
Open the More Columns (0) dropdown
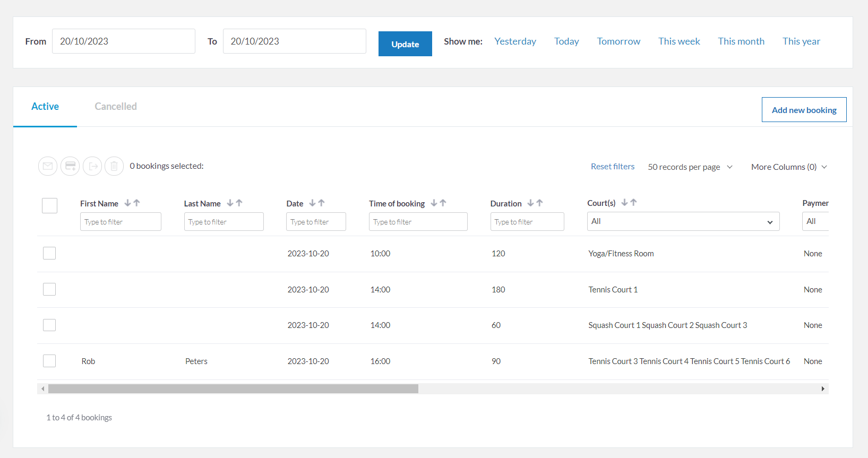pyautogui.click(x=789, y=167)
